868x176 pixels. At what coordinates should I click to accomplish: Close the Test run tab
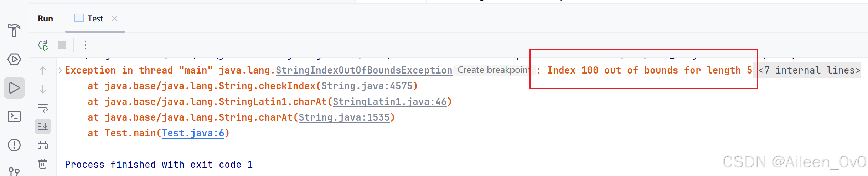click(x=115, y=19)
